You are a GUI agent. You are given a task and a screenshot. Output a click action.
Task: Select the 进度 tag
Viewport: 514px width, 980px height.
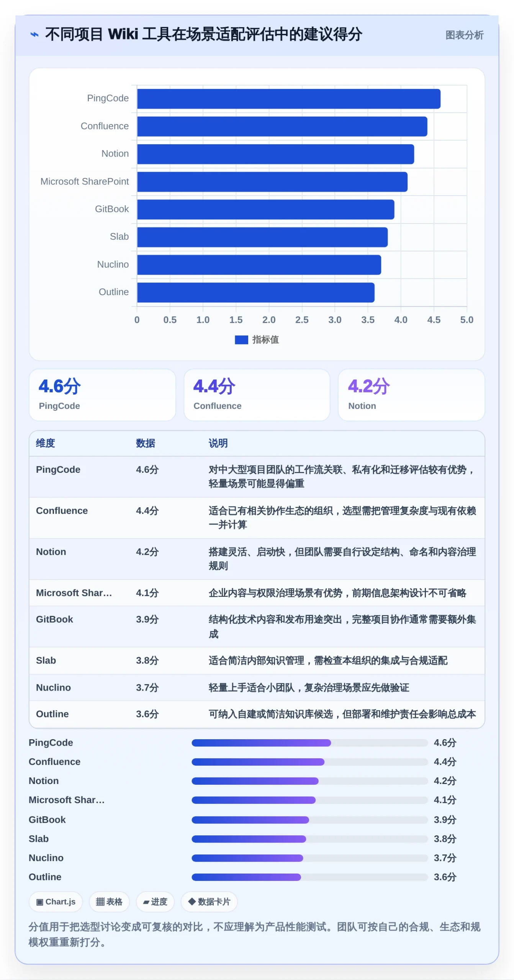(155, 902)
